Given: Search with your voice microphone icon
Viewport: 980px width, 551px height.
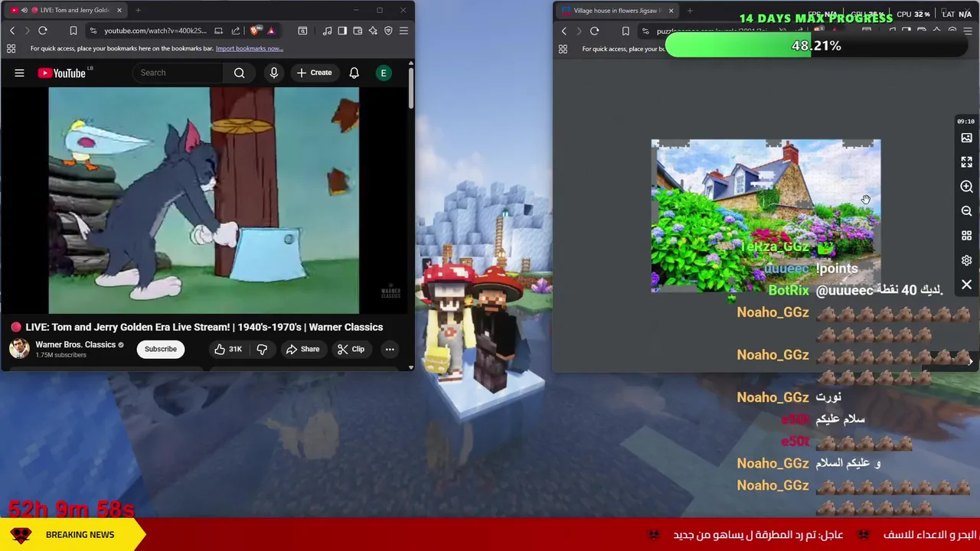Looking at the screenshot, I should pos(274,73).
